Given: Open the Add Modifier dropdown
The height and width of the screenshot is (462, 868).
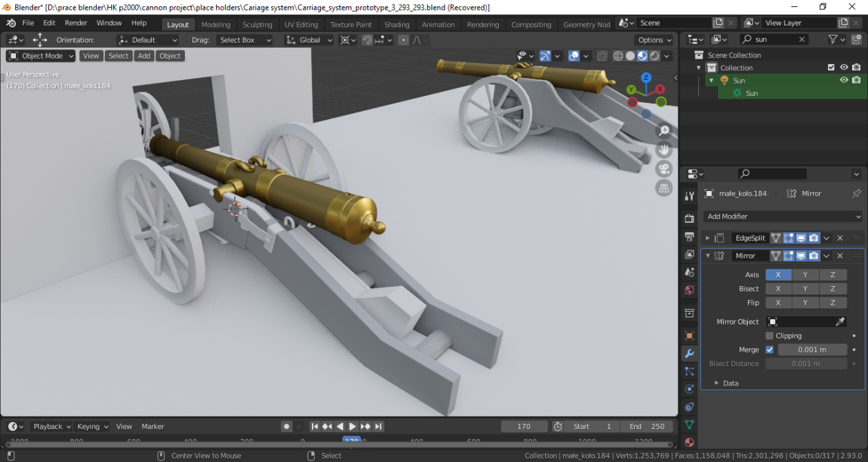Looking at the screenshot, I should coord(784,217).
